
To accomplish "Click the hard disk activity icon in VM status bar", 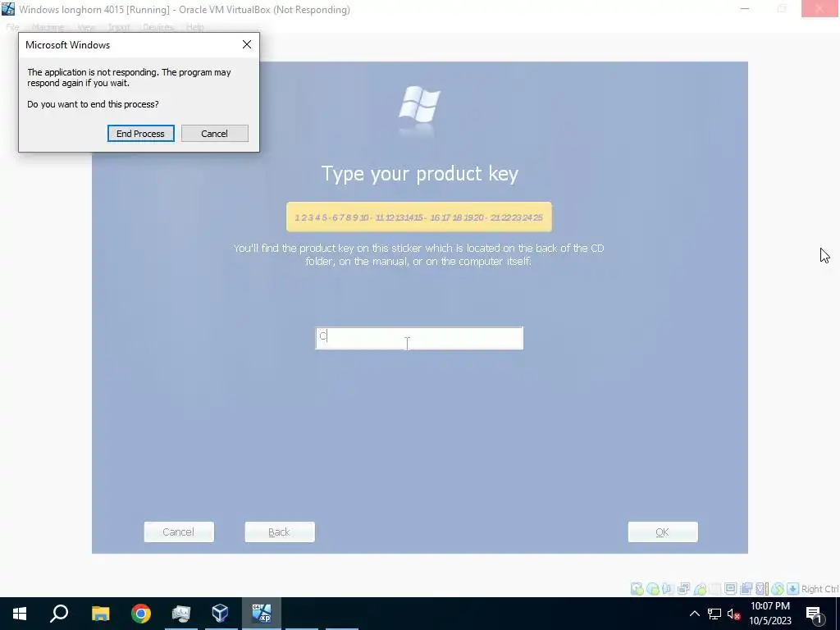I will coord(637,589).
